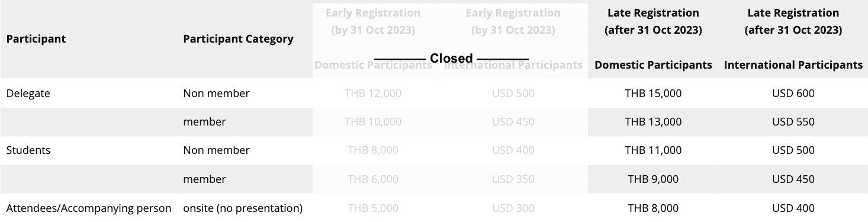Viewport: 868px width, 222px height.
Task: Click the THB 9,000 student member fee
Action: (653, 179)
